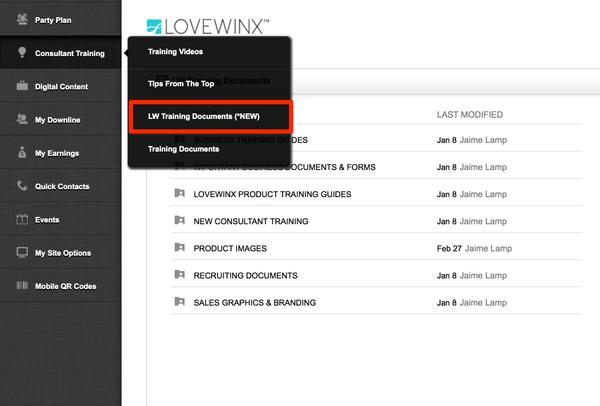The height and width of the screenshot is (406, 600).
Task: Click Jaime Lamp in PRODUCT IMAGES row
Action: point(488,249)
